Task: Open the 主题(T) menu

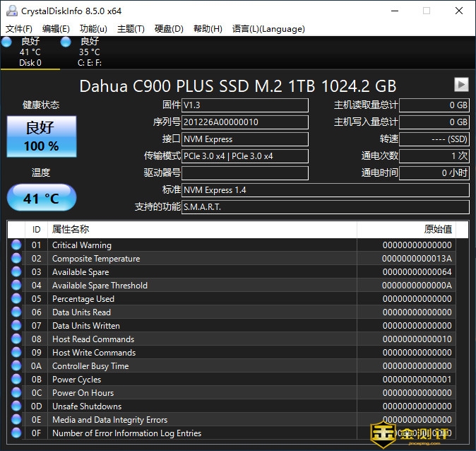Action: pos(131,29)
